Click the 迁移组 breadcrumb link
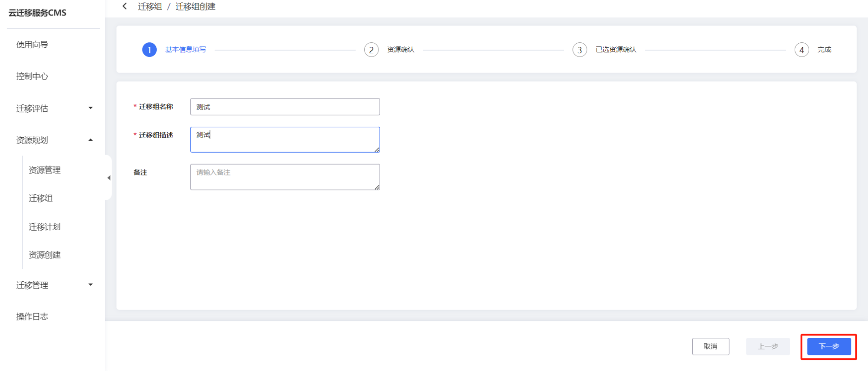 click(x=150, y=6)
